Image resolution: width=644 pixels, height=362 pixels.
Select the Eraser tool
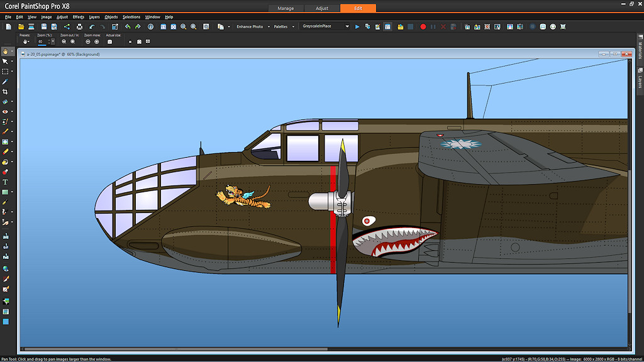click(5, 152)
